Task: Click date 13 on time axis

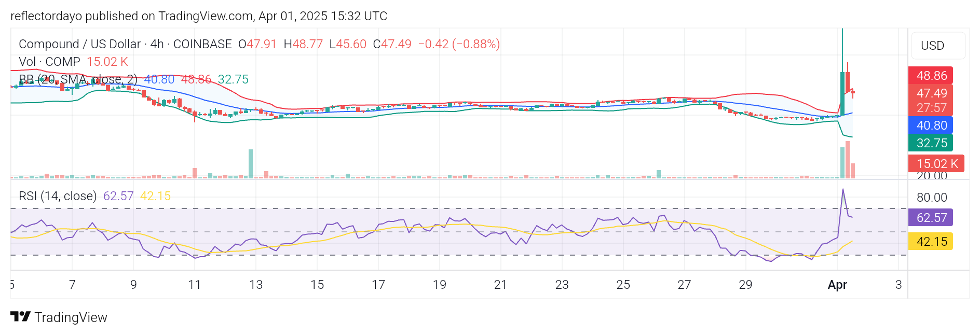Action: click(256, 285)
